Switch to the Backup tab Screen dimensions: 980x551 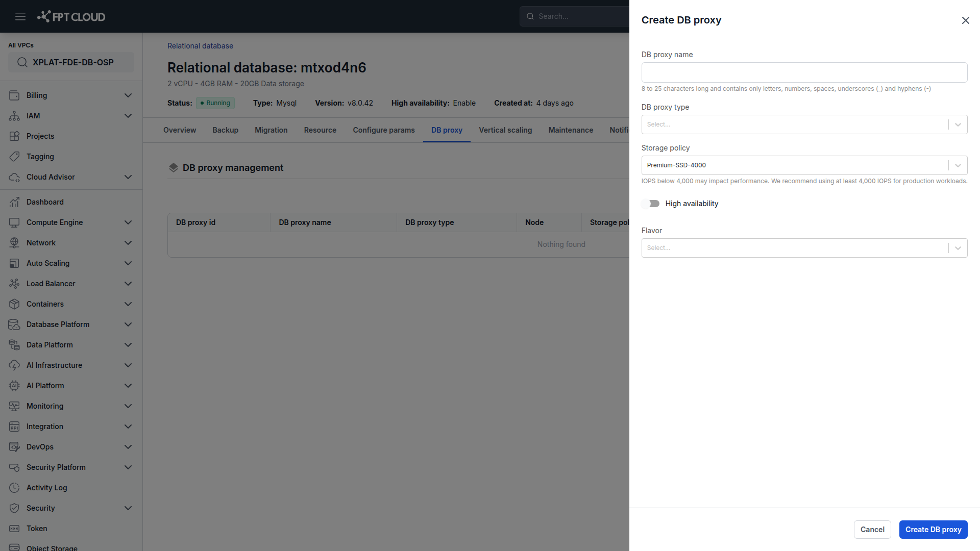tap(226, 130)
